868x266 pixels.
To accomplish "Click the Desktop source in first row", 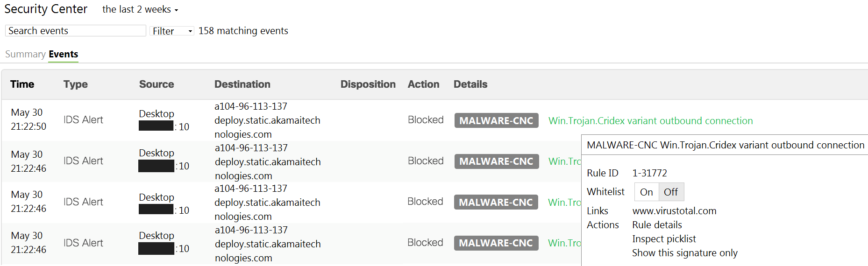I will [157, 114].
